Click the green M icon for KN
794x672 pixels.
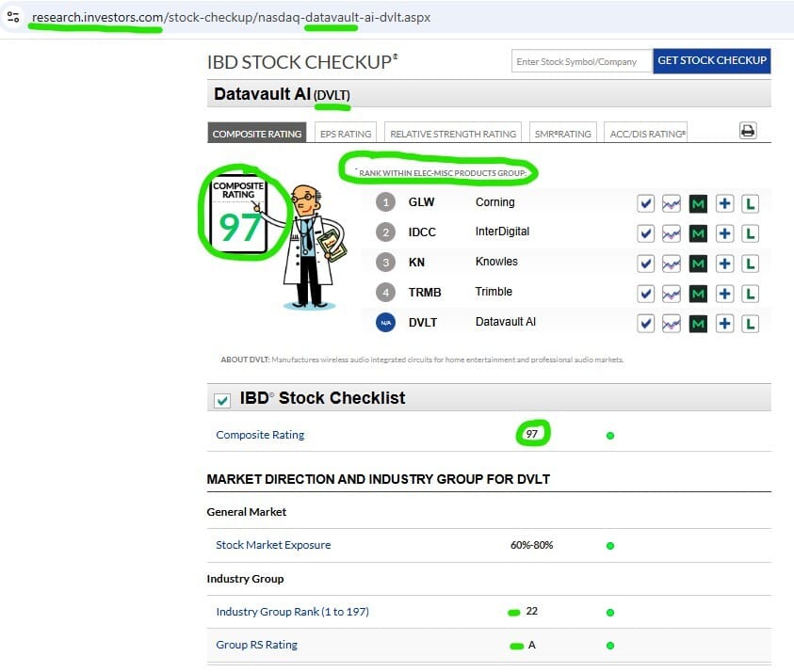coord(698,264)
